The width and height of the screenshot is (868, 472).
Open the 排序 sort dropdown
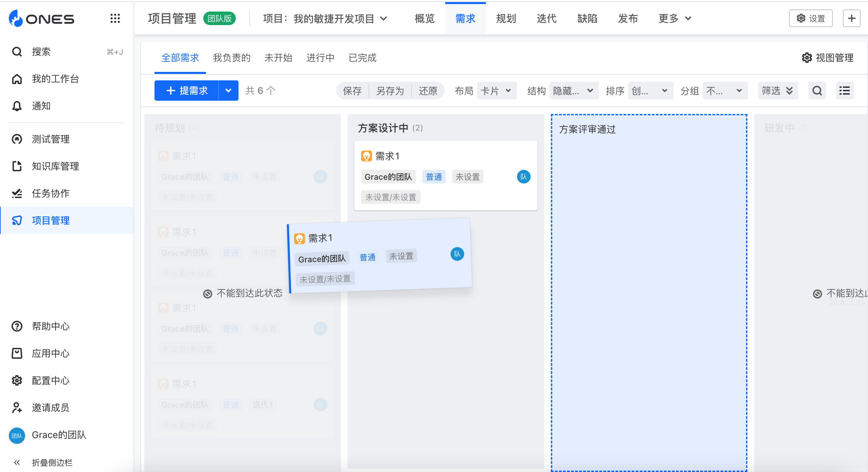click(650, 91)
